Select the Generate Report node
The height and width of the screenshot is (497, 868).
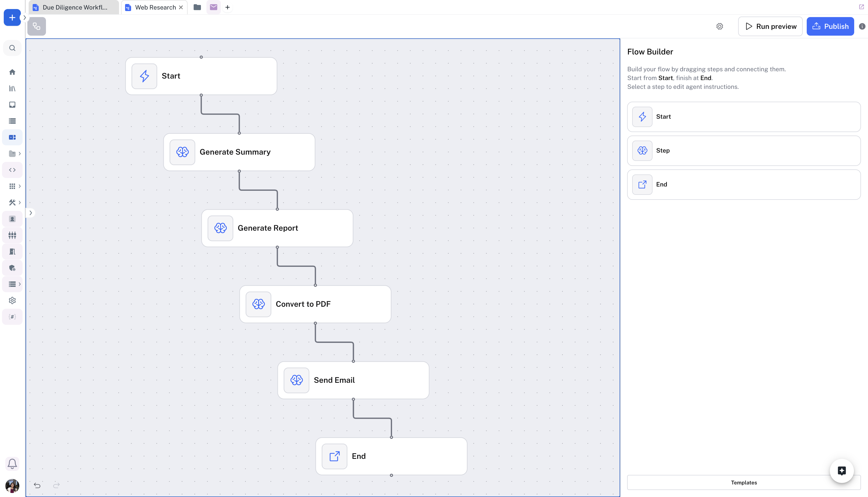tap(277, 228)
